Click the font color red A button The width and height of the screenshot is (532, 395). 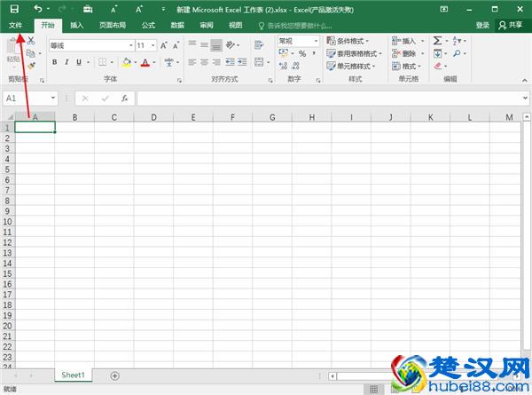click(144, 62)
